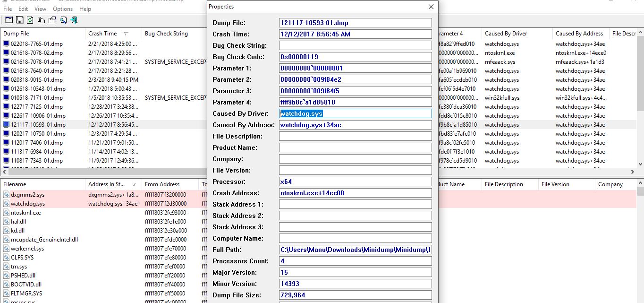Image resolution: width=644 pixels, height=303 pixels.
Task: Click the upper pane horizontal scrollbar
Action: (x=104, y=172)
